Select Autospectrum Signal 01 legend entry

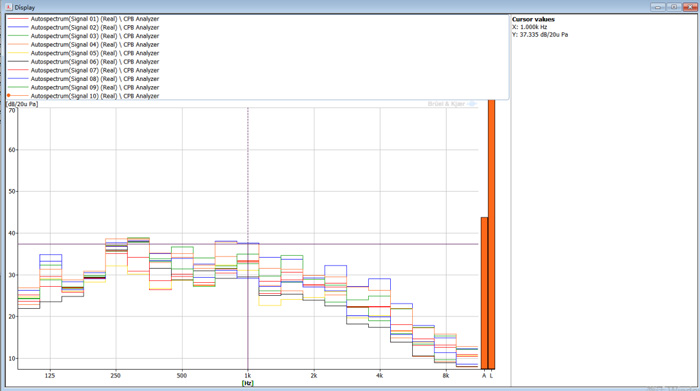[x=83, y=19]
